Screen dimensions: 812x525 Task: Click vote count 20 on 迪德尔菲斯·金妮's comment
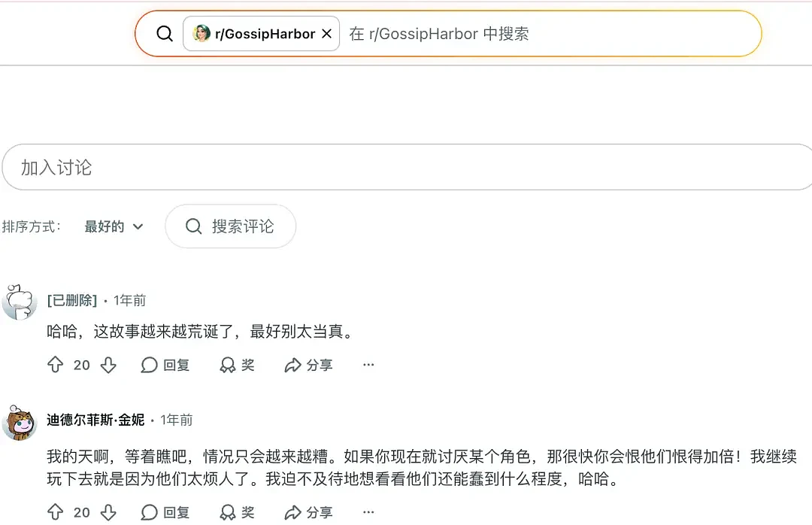pyautogui.click(x=81, y=512)
